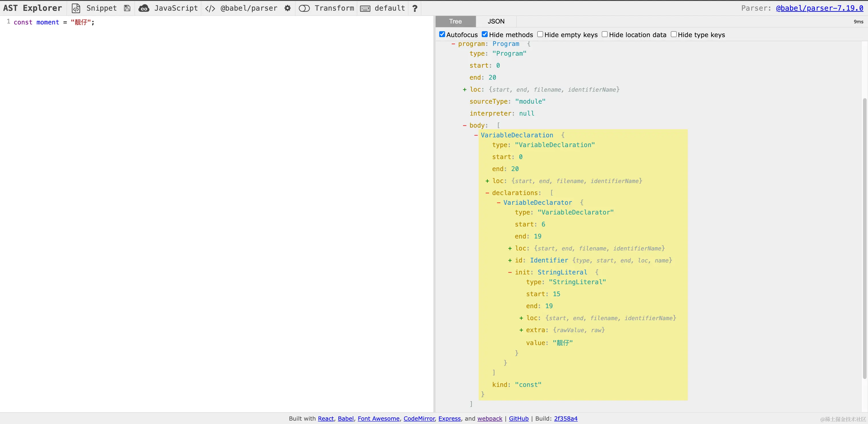Click the keyboard keymap icon
This screenshot has width=868, height=424.
coord(365,8)
